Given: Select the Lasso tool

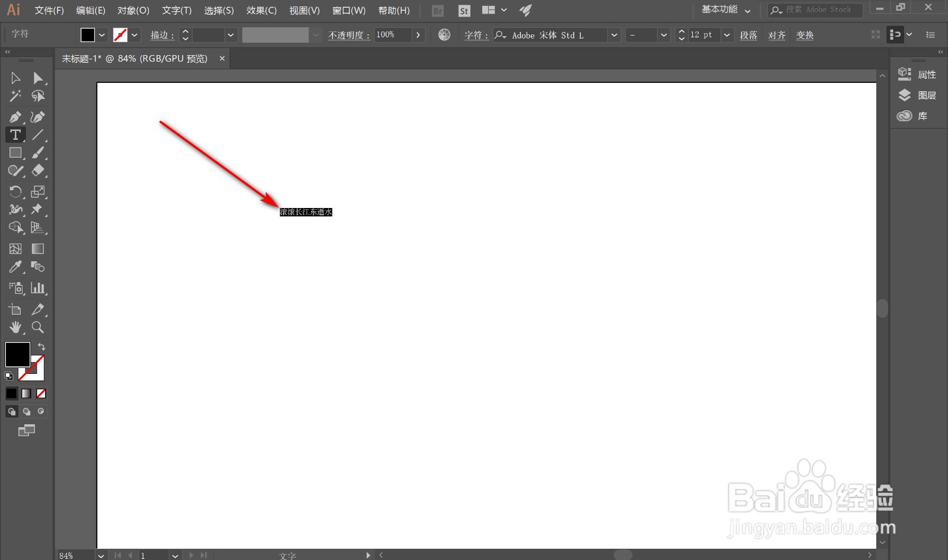Looking at the screenshot, I should (38, 96).
